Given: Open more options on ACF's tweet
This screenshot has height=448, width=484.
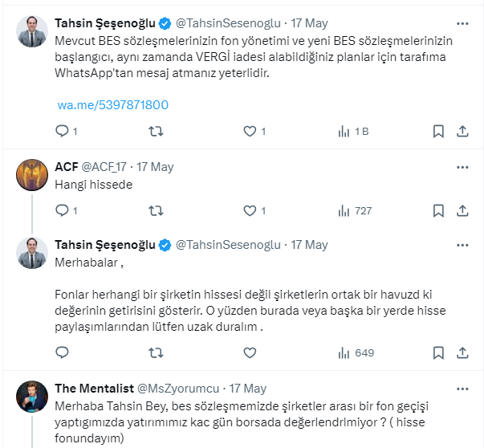Looking at the screenshot, I should pos(462,167).
